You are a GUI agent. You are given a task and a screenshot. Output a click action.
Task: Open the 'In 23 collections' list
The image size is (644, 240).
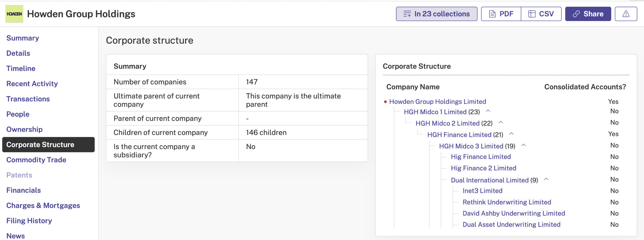(436, 14)
